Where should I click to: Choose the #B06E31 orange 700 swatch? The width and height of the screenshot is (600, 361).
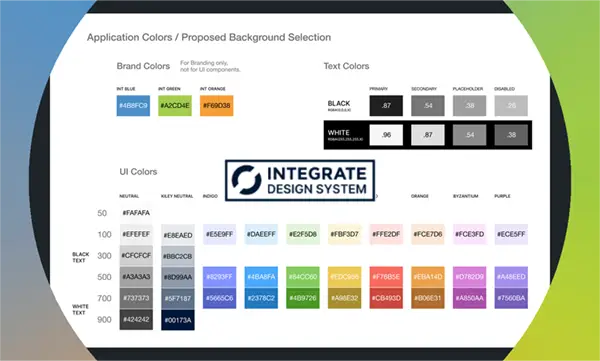[x=428, y=298]
